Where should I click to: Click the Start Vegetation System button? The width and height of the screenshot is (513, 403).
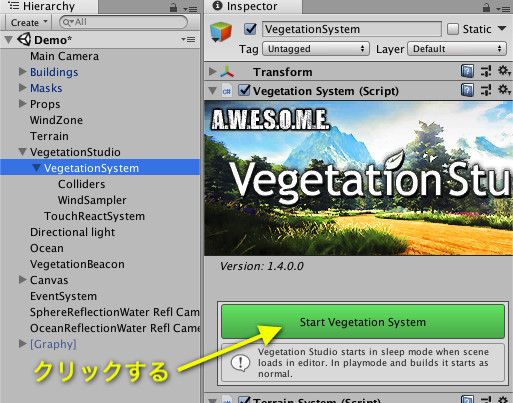tap(363, 322)
